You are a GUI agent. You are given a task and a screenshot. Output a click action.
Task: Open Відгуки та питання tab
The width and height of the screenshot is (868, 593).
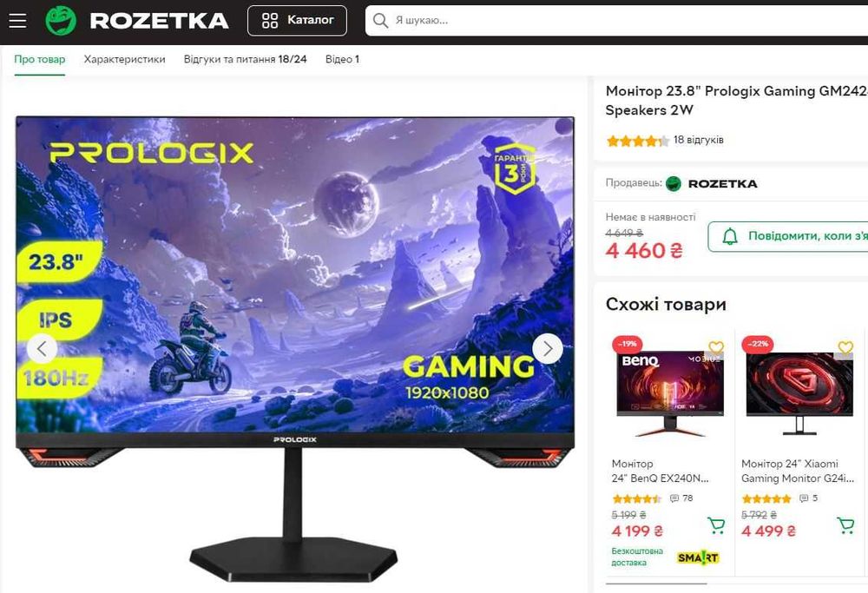pos(246,59)
